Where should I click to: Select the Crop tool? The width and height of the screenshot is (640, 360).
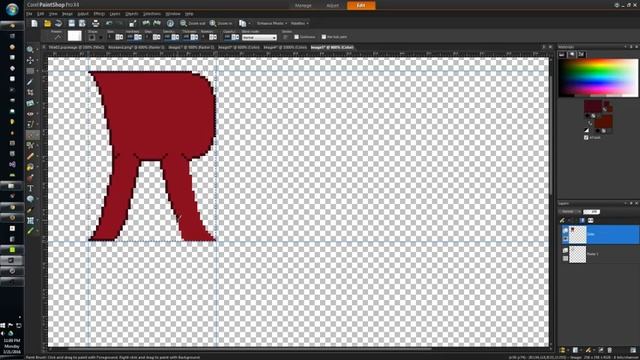pyautogui.click(x=30, y=93)
